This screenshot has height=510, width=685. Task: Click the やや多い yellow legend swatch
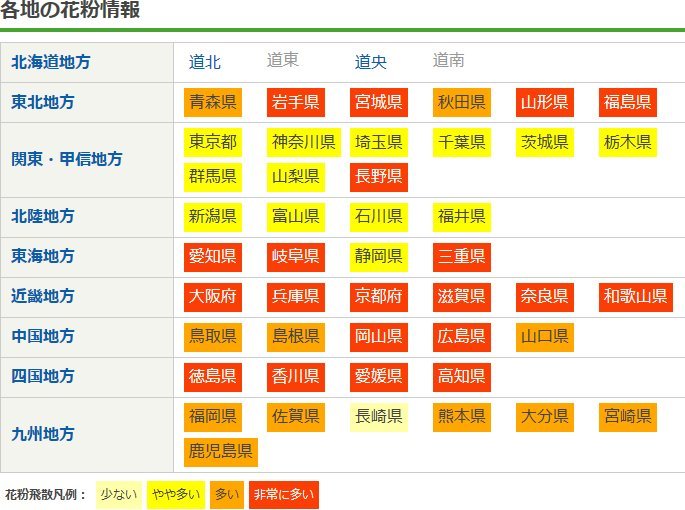tap(174, 494)
